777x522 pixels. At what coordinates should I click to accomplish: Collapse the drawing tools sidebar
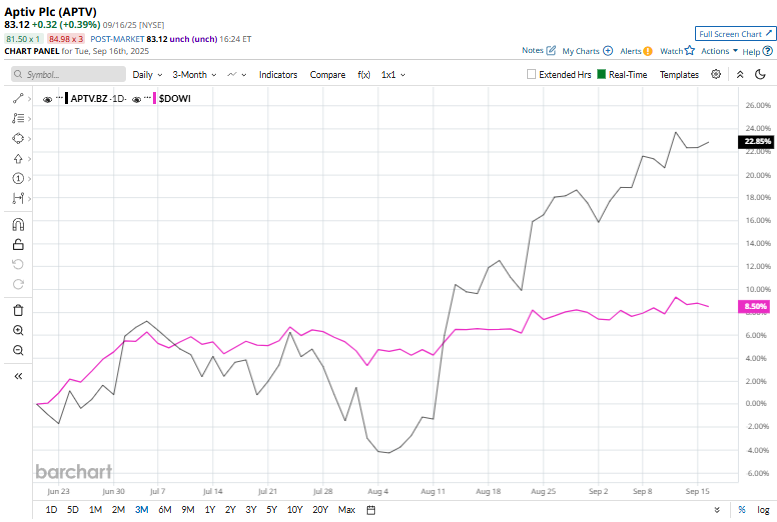[18, 376]
